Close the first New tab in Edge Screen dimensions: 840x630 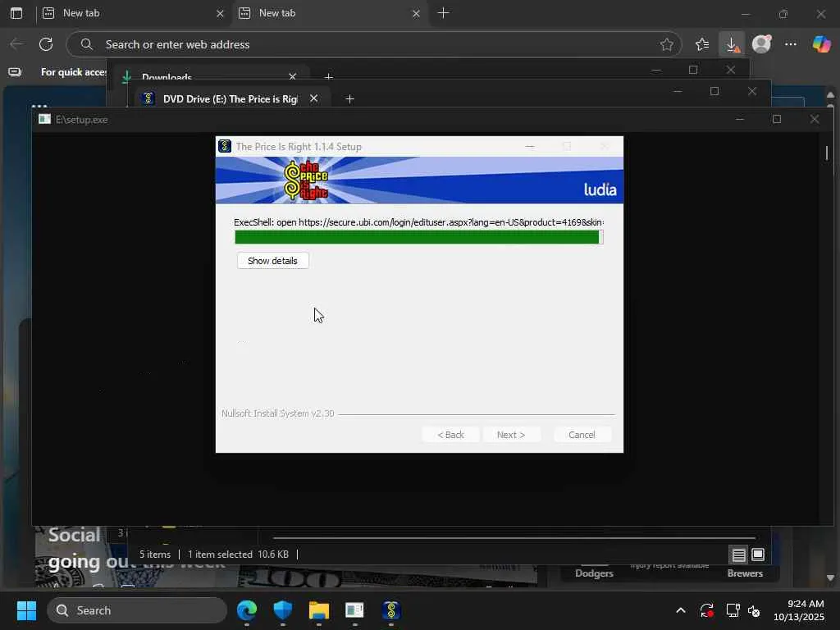(x=220, y=13)
